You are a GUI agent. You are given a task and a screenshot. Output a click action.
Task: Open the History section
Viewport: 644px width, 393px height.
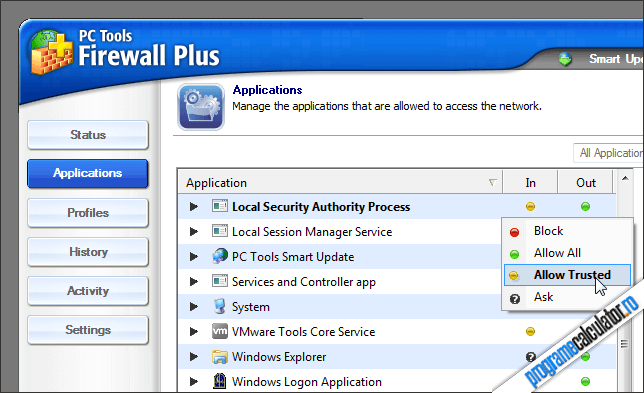pos(88,252)
